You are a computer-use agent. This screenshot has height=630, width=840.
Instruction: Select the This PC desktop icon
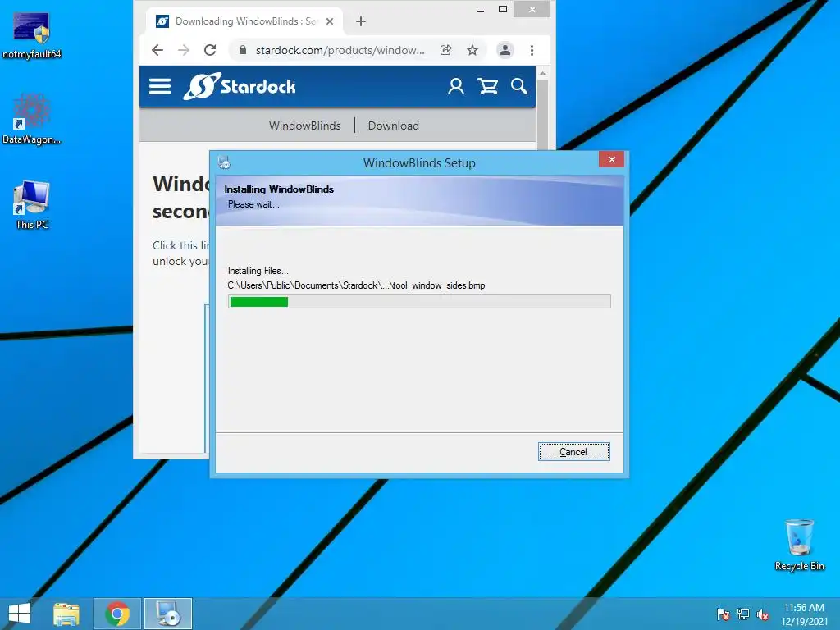32,205
